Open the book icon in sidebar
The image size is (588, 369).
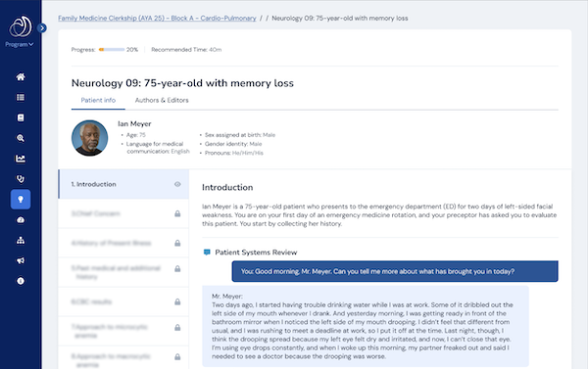pos(21,117)
